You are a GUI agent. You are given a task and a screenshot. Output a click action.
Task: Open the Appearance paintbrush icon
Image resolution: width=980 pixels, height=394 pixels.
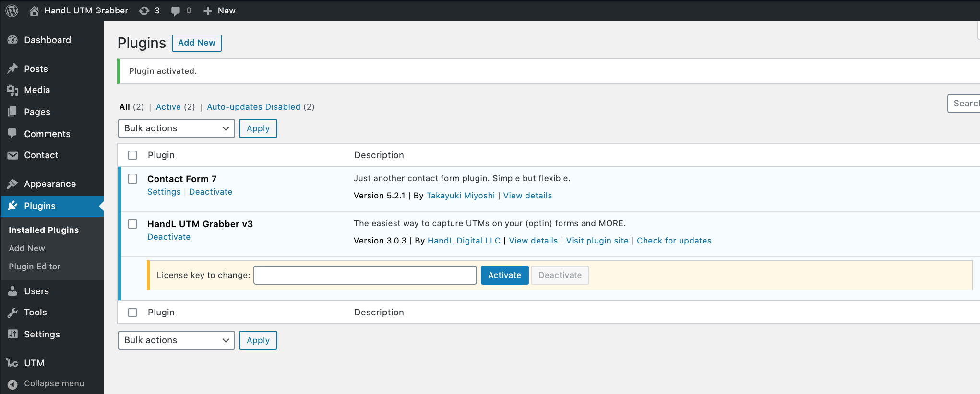(x=13, y=184)
